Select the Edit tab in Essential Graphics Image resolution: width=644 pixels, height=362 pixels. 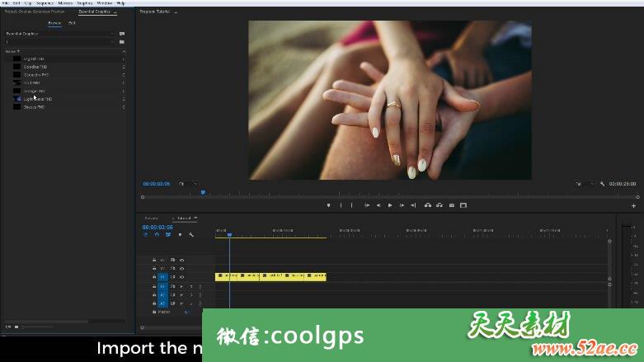coord(72,23)
